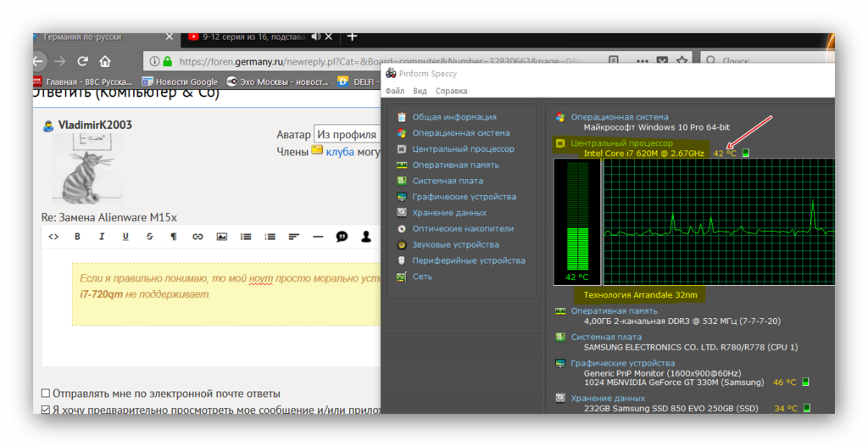
Task: Toggle italic formatting in the forum editor
Action: 102,237
